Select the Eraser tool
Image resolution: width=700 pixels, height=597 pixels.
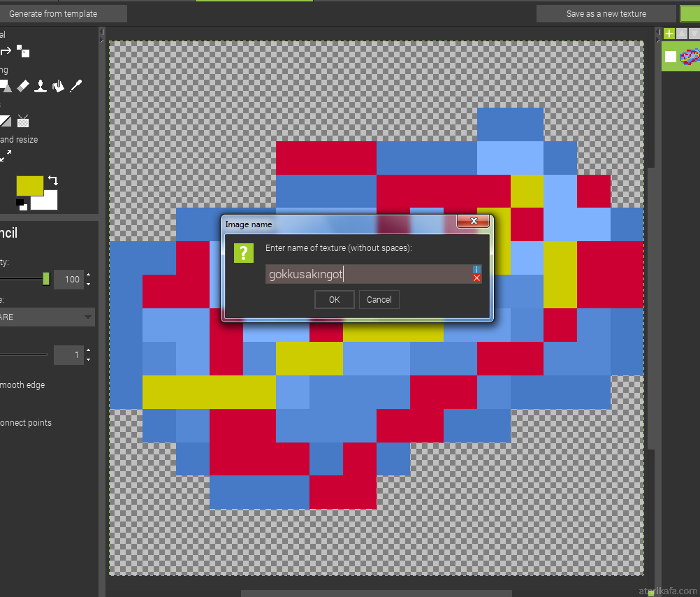pyautogui.click(x=23, y=86)
